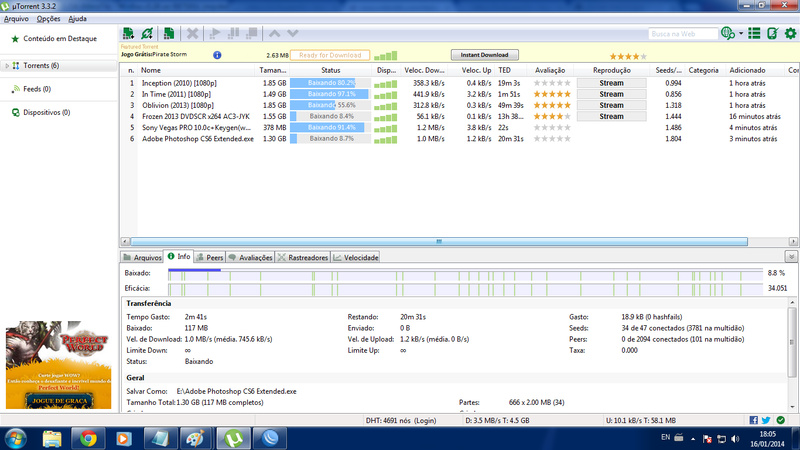The height and width of the screenshot is (450, 800).
Task: Click the Twitter icon in status bar
Action: 766,420
